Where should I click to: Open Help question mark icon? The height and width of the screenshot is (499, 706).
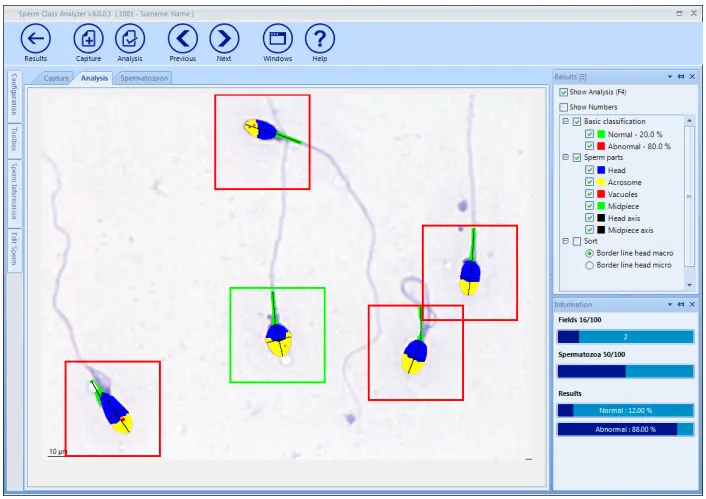tap(320, 39)
